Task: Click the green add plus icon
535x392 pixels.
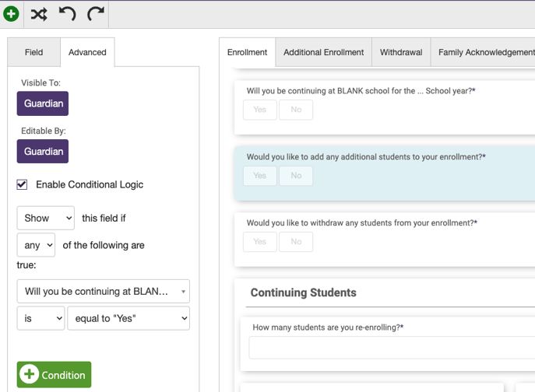Action: point(11,14)
